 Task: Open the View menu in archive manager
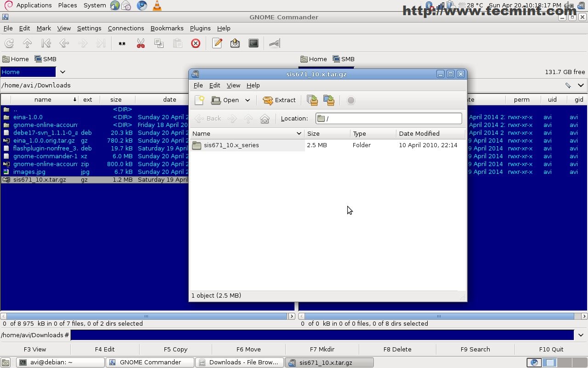tap(233, 86)
